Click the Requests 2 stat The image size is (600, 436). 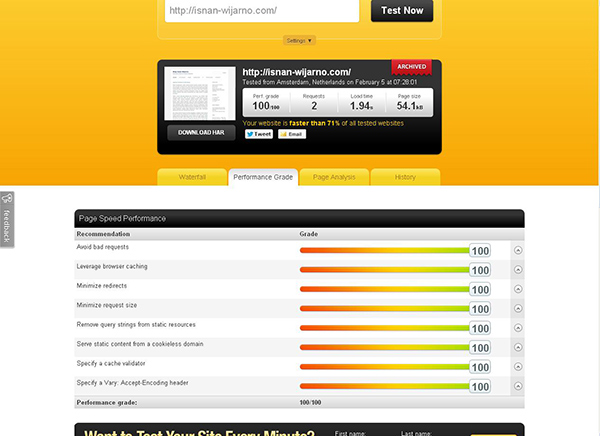314,103
